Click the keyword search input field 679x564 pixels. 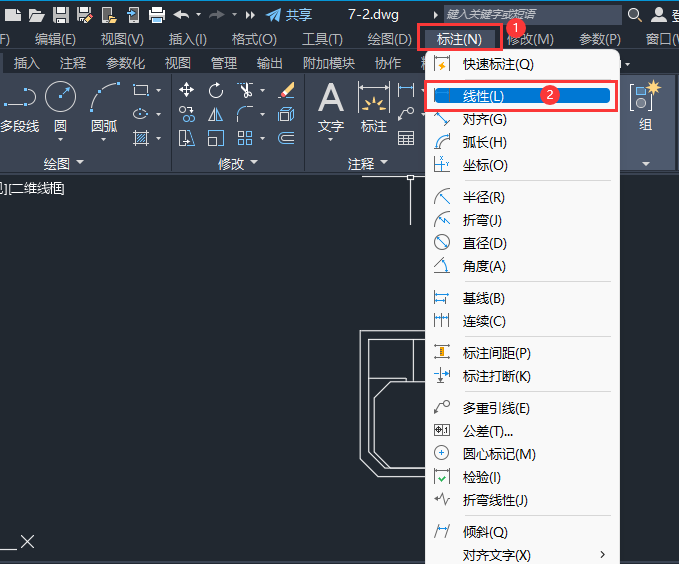pos(533,15)
